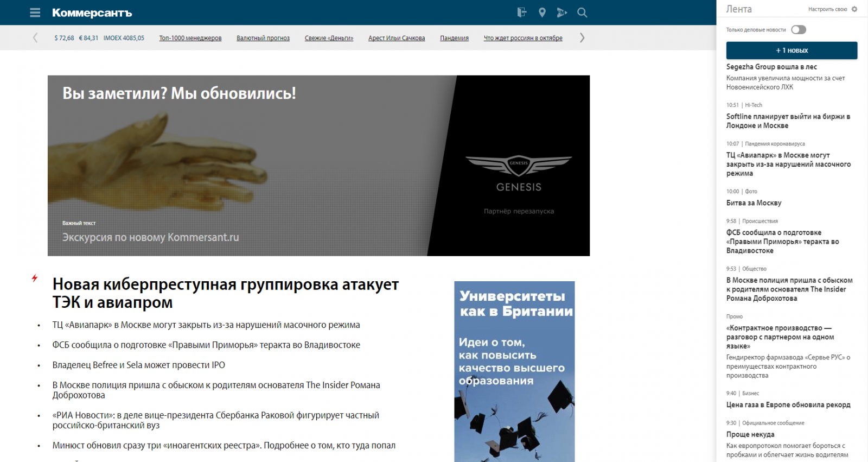Open «РИА Новости» Сбербанк Раковой article
The width and height of the screenshot is (868, 462).
(x=216, y=420)
